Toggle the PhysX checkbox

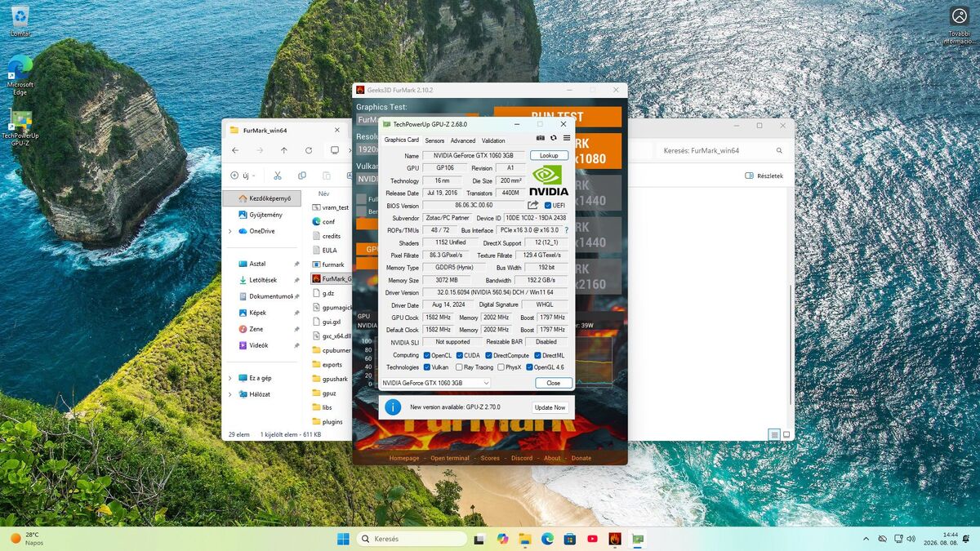point(501,367)
